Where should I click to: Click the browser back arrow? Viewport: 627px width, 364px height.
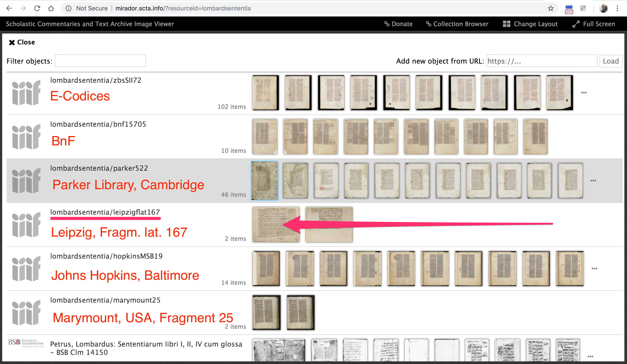[x=9, y=8]
